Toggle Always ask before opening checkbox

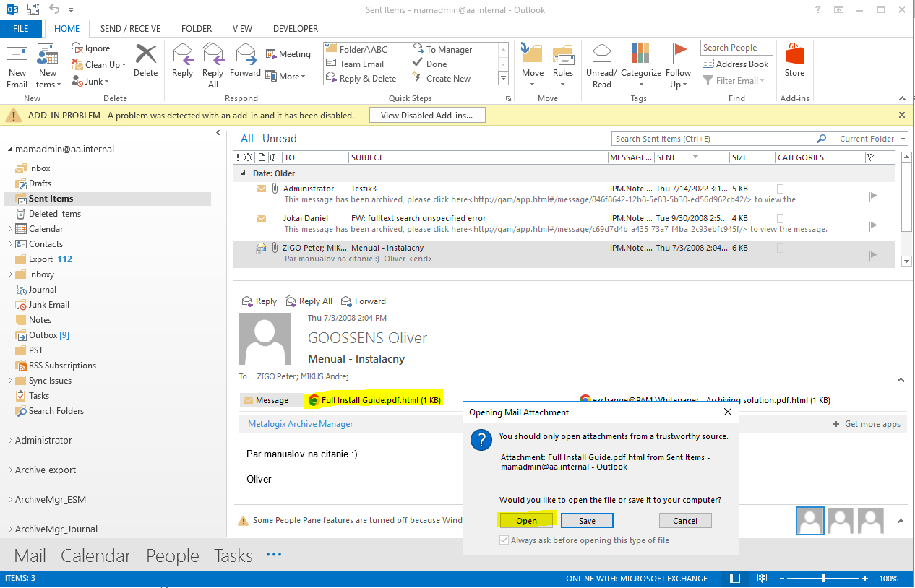tap(504, 540)
